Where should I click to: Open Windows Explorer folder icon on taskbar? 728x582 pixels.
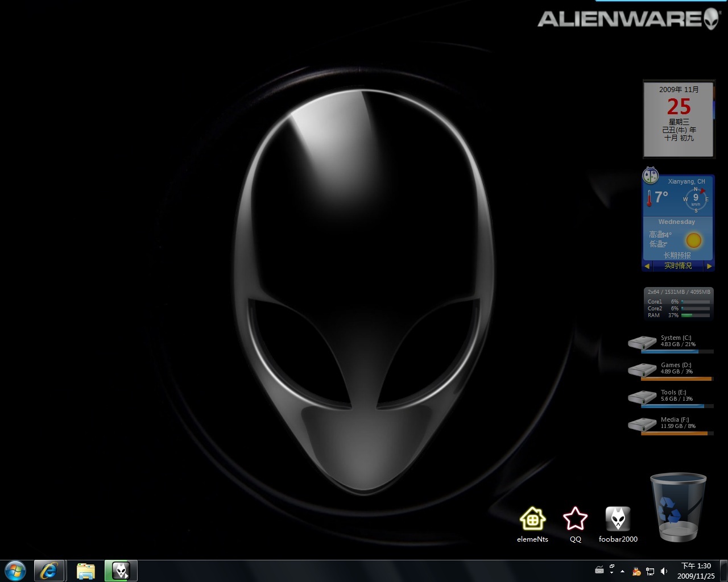(x=86, y=571)
